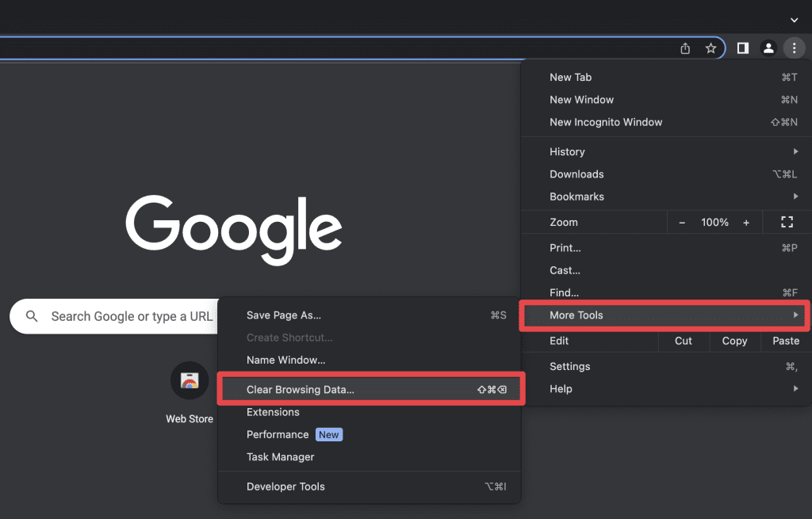Image resolution: width=812 pixels, height=519 pixels.
Task: Toggle the side panel icon
Action: click(742, 48)
